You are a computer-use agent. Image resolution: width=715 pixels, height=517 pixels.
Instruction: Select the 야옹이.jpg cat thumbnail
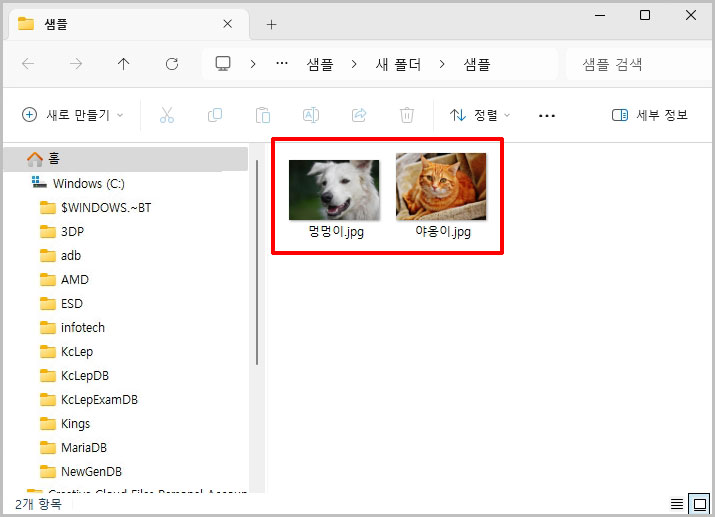click(x=441, y=186)
